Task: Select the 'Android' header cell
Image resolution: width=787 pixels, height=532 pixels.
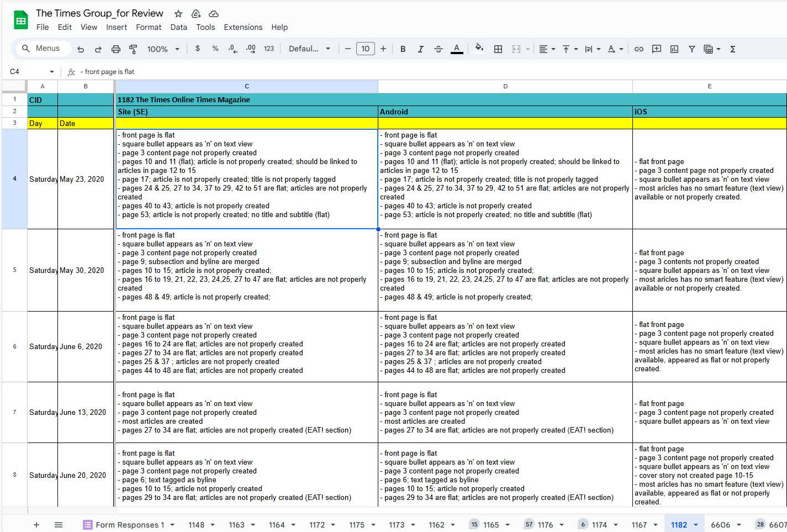Action: 505,112
